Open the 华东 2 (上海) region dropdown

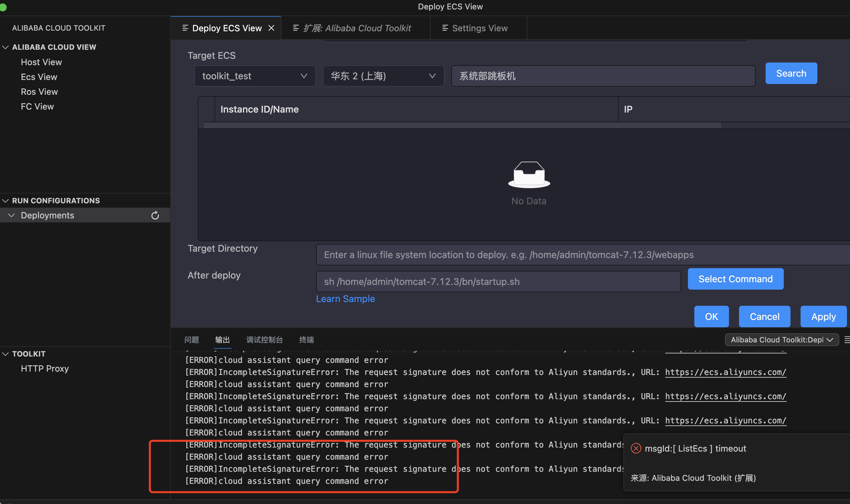click(x=383, y=76)
